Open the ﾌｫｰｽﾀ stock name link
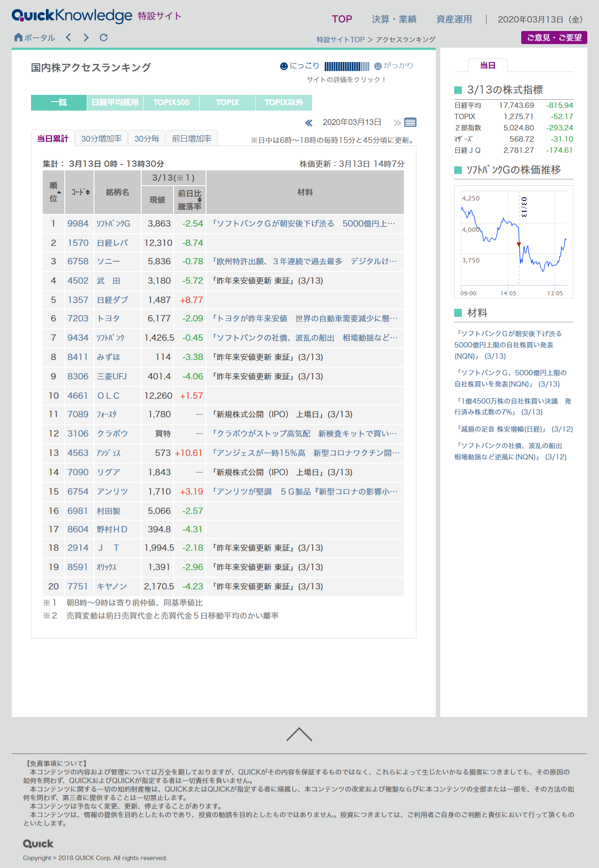The width and height of the screenshot is (599, 868). (107, 414)
